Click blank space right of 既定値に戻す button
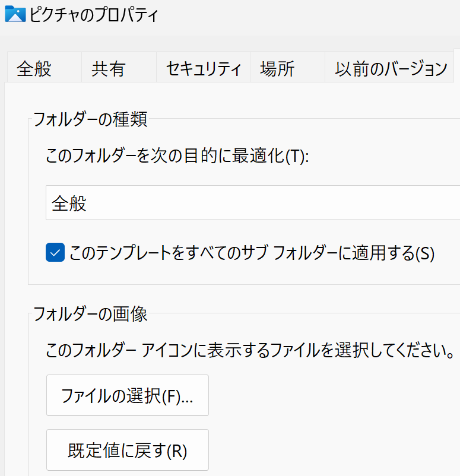 point(332,450)
